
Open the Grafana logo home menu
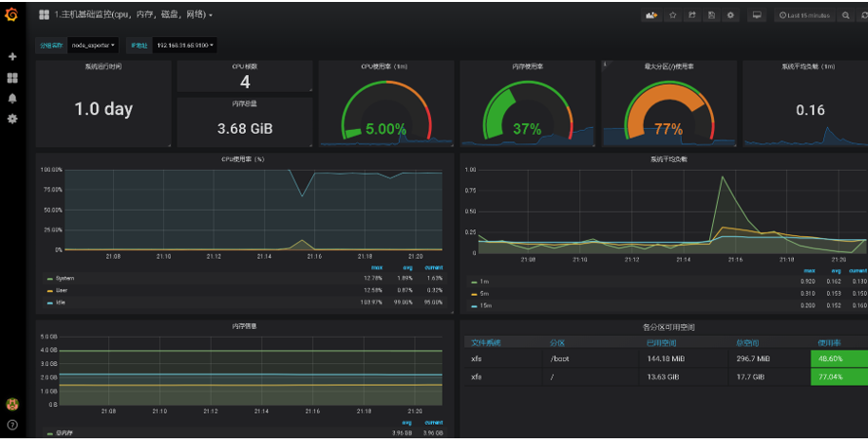click(12, 15)
